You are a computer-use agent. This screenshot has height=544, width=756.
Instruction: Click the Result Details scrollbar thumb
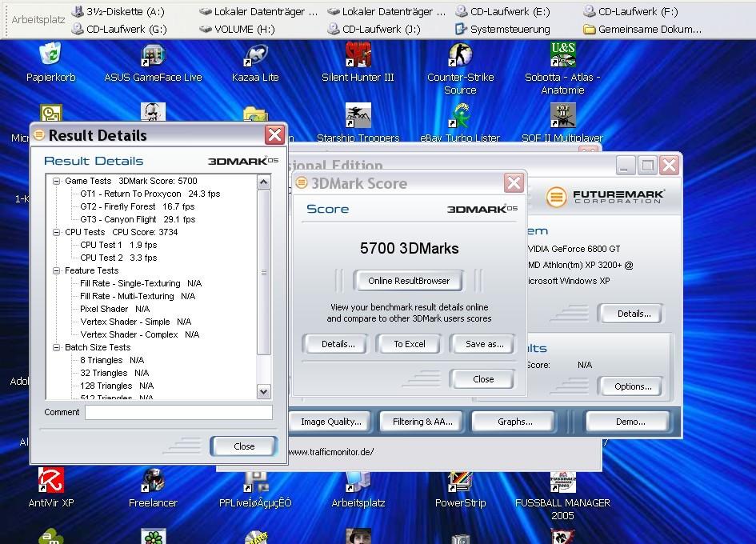click(x=263, y=272)
